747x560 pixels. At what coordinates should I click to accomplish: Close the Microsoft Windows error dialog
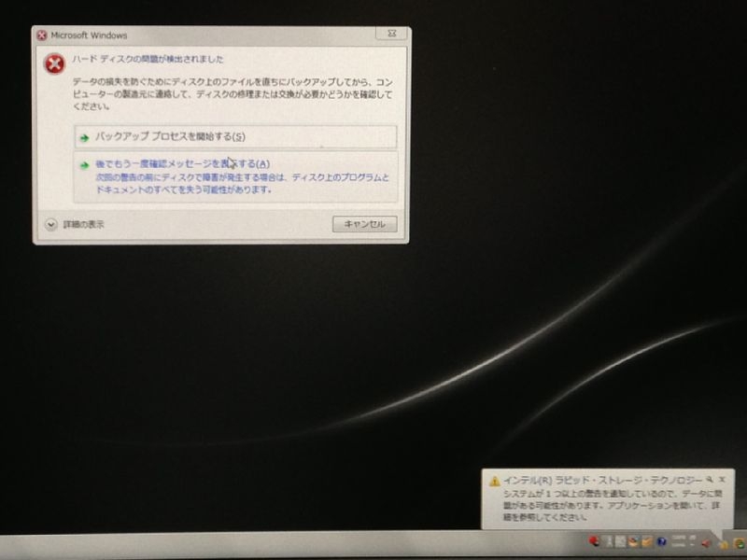391,34
